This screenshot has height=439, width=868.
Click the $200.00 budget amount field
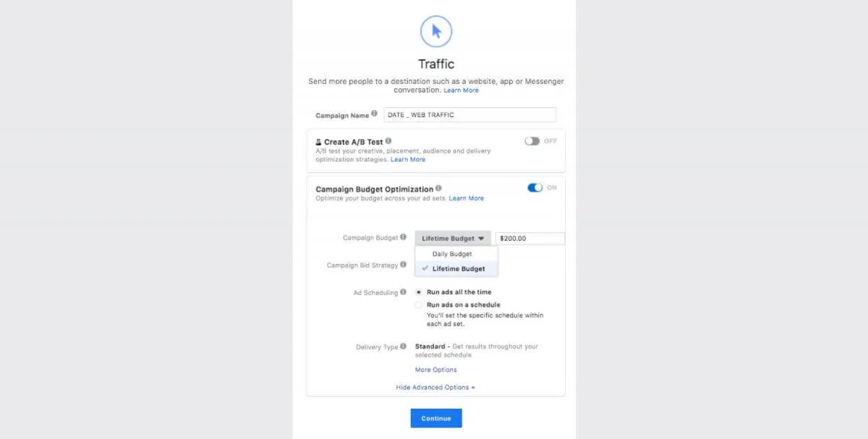[529, 238]
